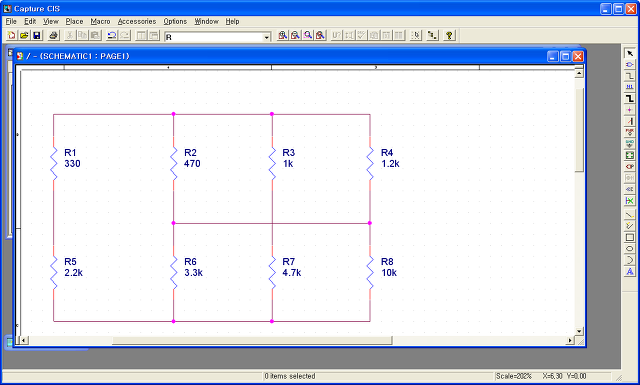
Task: Zoom in using the magnifier plus icon
Action: (x=282, y=36)
